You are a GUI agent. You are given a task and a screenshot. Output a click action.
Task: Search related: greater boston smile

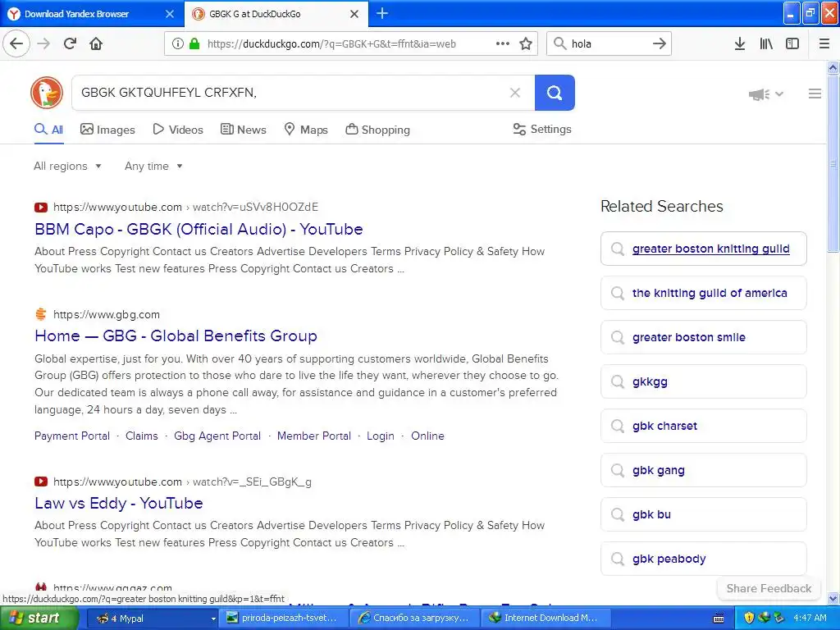point(703,337)
